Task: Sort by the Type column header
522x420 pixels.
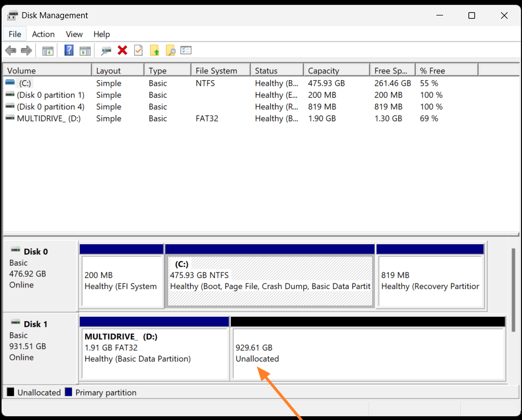Action: click(x=168, y=71)
